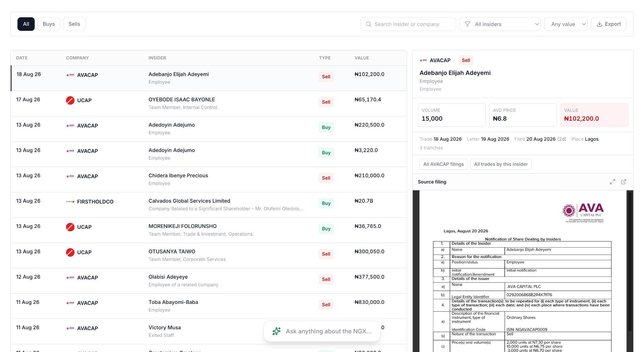Click the TYPE column header
644x352 pixels.
point(325,58)
